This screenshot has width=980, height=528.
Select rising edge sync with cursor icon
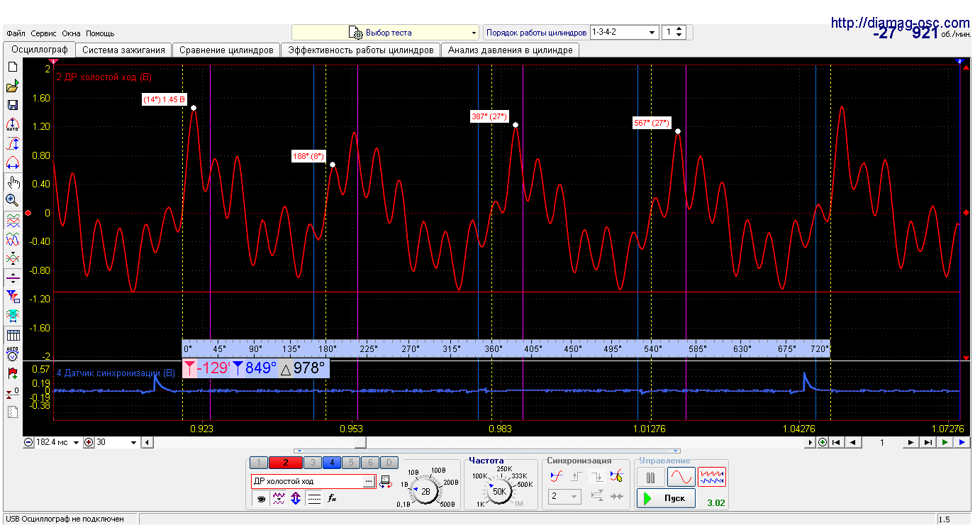coord(616,477)
